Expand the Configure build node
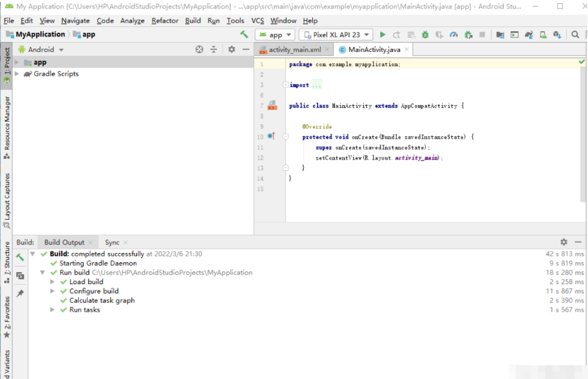Screen dimensions: 588x379 click(53, 292)
